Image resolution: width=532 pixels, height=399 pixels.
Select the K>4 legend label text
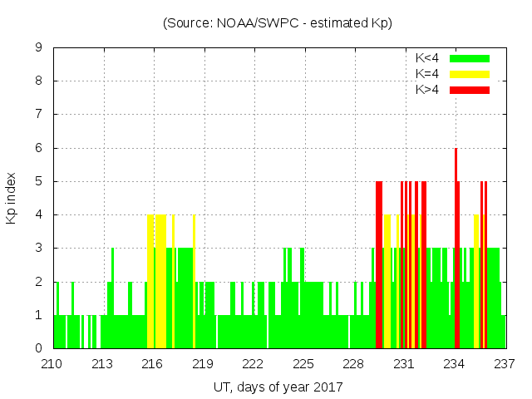click(429, 89)
